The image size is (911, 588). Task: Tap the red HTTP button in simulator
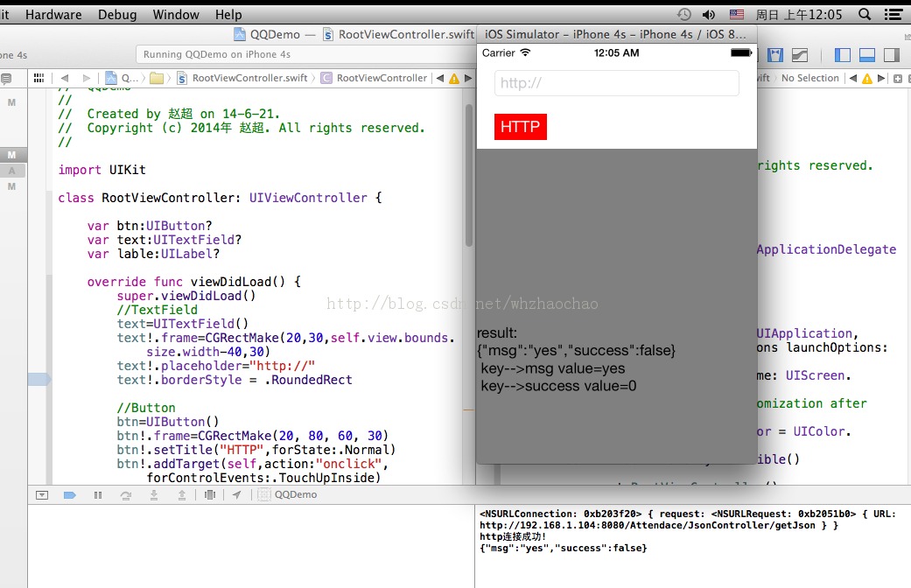tap(520, 127)
